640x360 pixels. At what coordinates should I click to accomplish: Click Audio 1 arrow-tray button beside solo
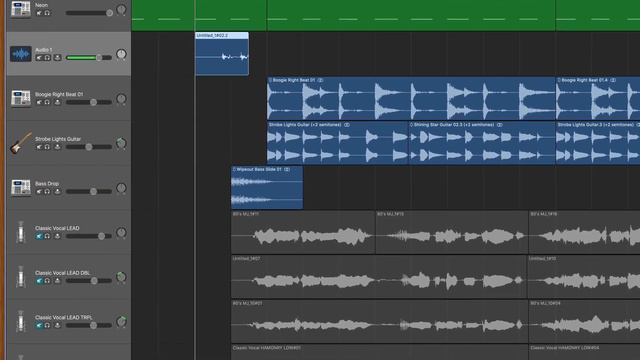[58, 58]
